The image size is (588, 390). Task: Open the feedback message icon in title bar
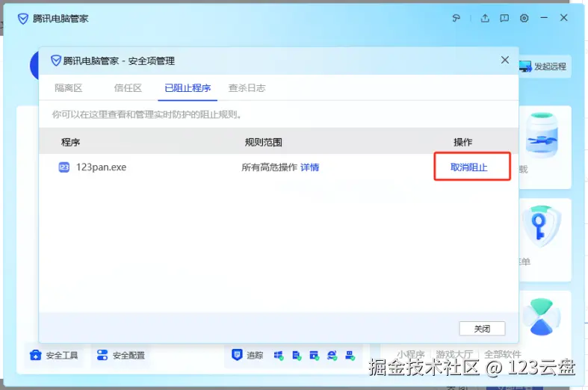pyautogui.click(x=504, y=18)
